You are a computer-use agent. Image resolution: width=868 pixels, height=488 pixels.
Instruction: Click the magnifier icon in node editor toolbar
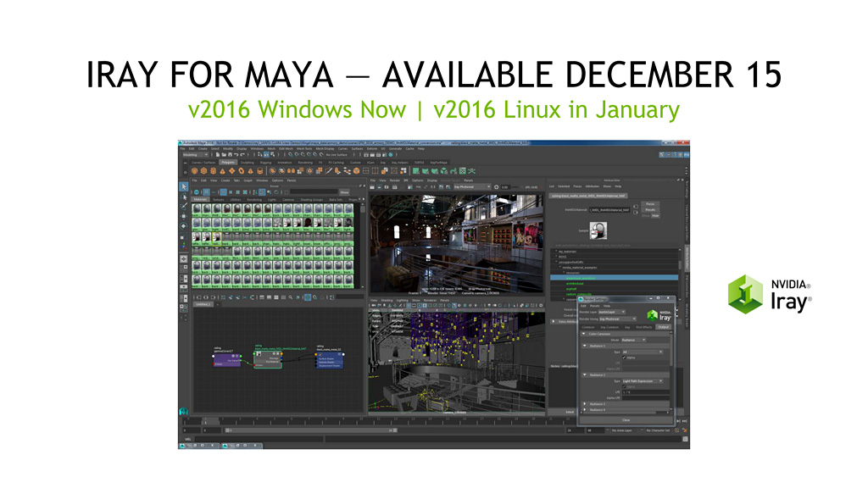pos(290,297)
